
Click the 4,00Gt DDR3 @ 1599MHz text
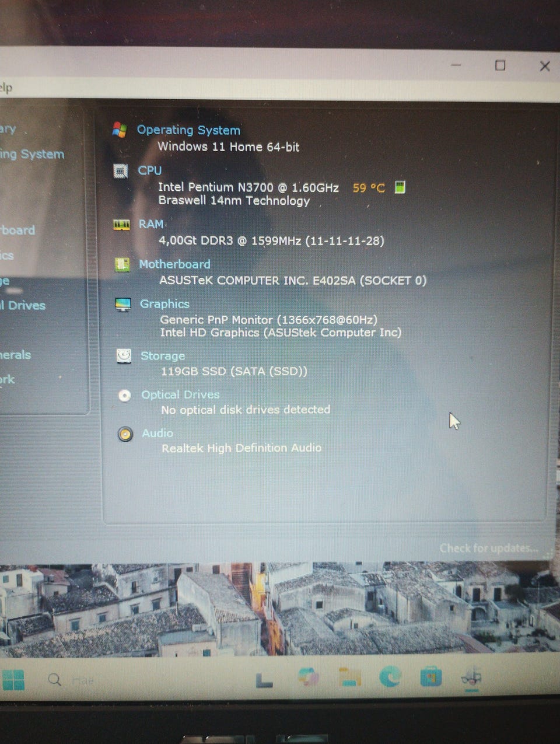click(230, 240)
